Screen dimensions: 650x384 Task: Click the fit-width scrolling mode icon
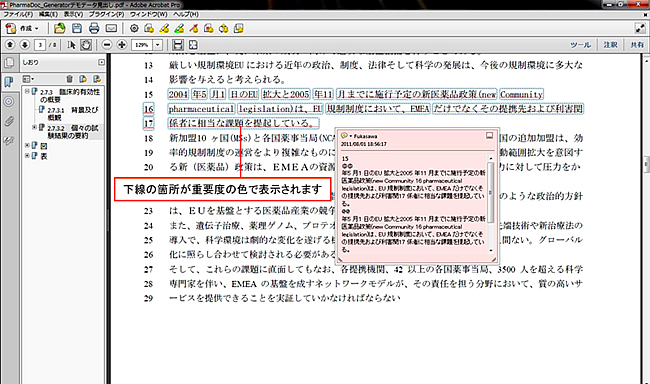[x=178, y=44]
